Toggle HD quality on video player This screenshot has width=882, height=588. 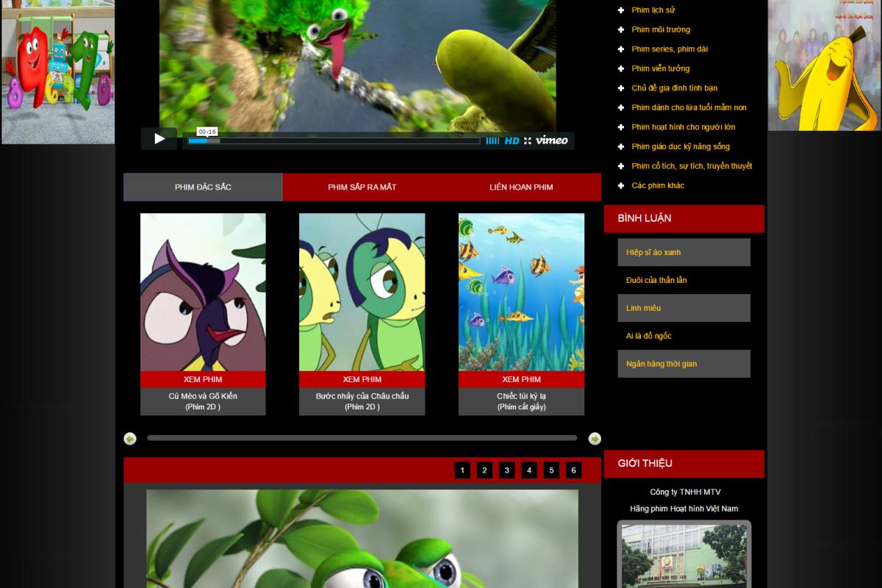point(512,140)
